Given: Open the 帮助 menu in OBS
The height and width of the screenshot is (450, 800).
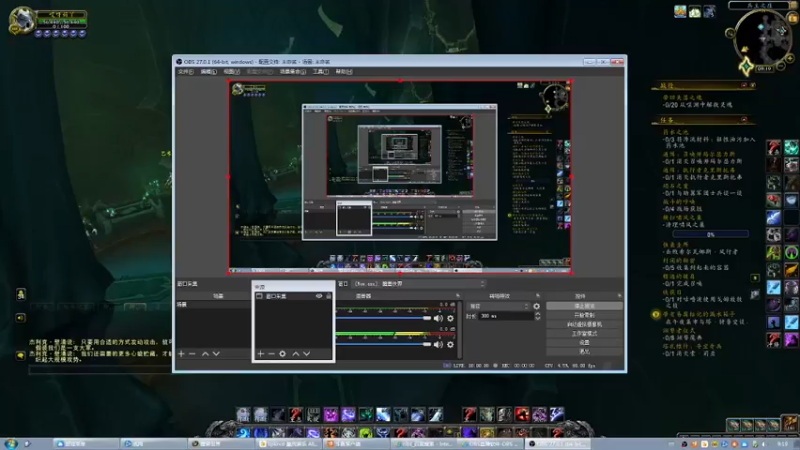Looking at the screenshot, I should point(344,72).
